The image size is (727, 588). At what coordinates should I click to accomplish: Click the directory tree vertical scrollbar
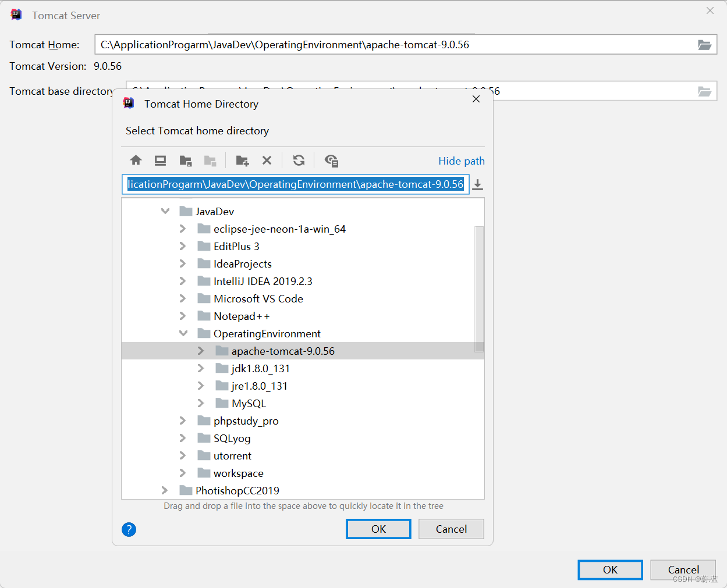click(480, 289)
